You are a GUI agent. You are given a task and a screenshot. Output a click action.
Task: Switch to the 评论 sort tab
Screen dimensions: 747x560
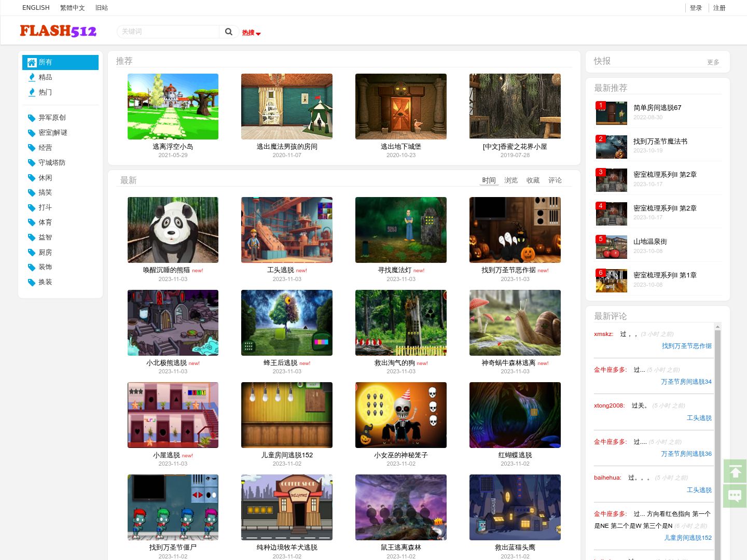(x=555, y=180)
